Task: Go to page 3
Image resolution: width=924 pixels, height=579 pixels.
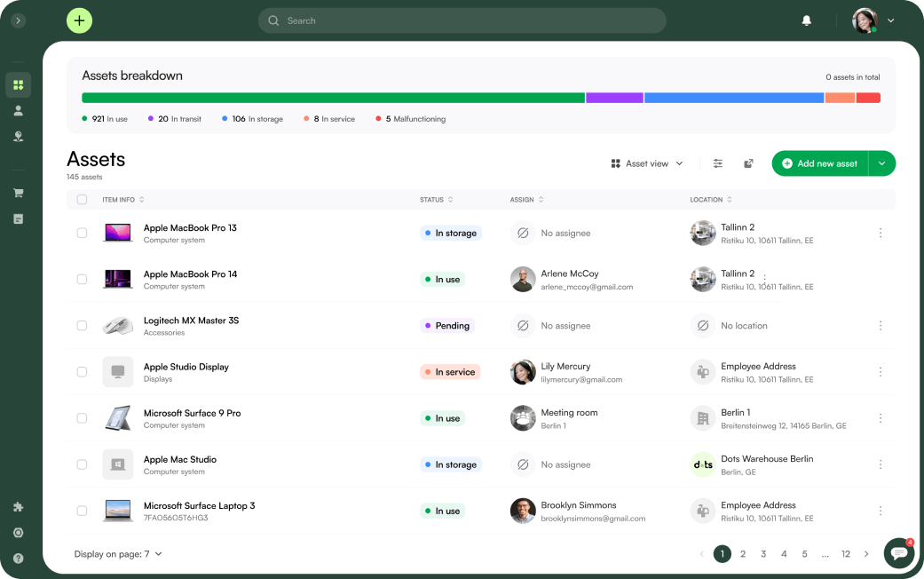Action: pos(763,553)
